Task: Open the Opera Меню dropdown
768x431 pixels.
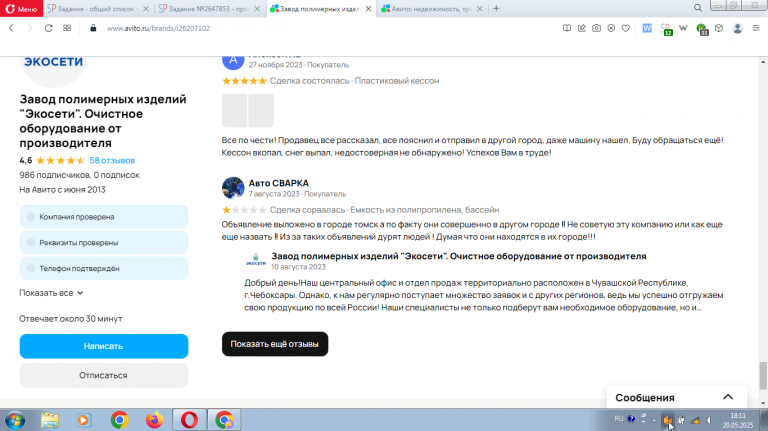Action: [22, 9]
